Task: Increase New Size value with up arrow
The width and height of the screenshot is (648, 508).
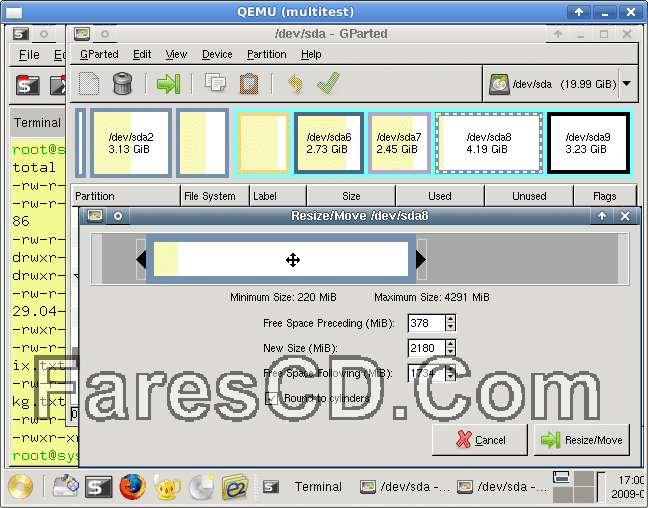Action: click(450, 344)
